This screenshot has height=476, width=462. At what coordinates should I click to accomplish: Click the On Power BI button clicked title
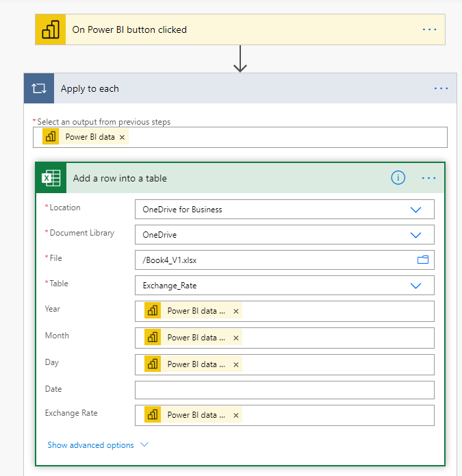coord(129,29)
